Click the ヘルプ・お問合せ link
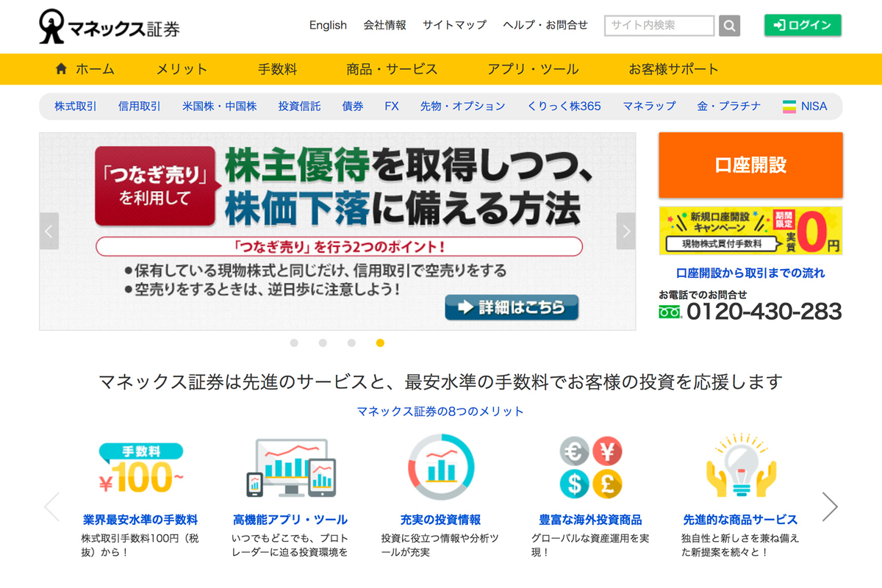Screen dimensions: 882x588 [x=545, y=25]
